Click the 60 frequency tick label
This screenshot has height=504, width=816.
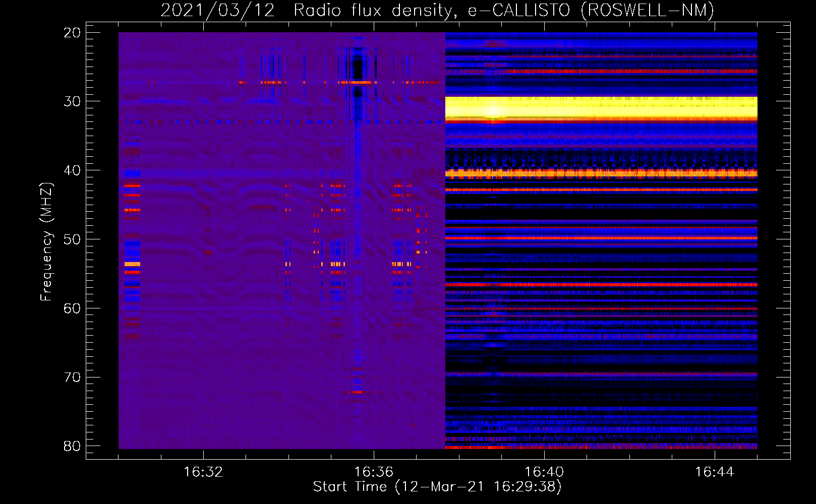[x=72, y=308]
